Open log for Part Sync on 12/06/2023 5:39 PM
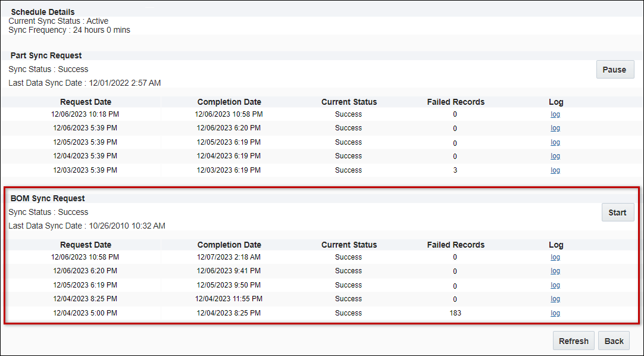The height and width of the screenshot is (356, 644). click(555, 128)
